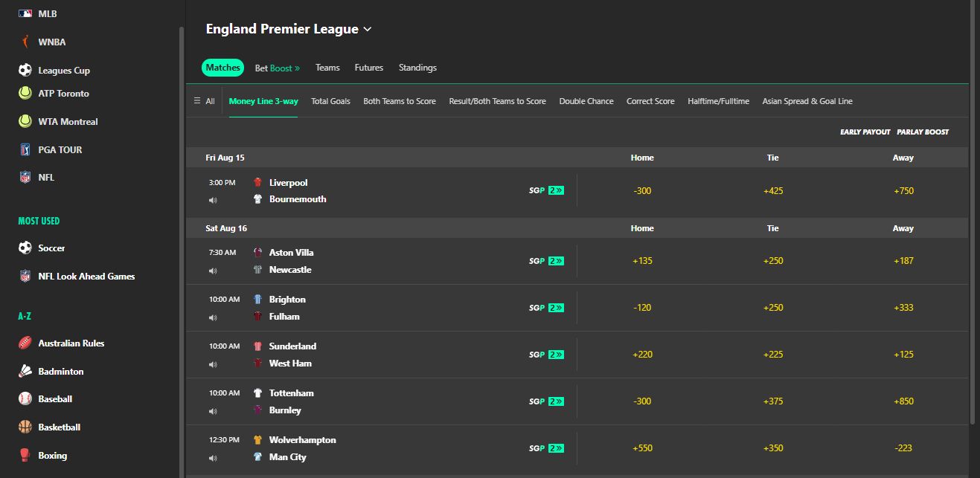The width and height of the screenshot is (980, 478).
Task: Select the Soccer sport icon
Action: (x=24, y=248)
